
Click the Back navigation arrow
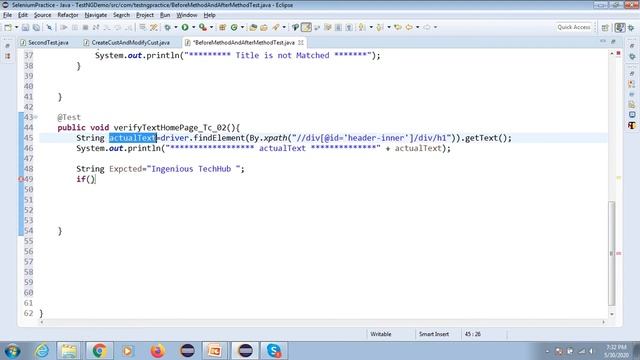coord(409,27)
